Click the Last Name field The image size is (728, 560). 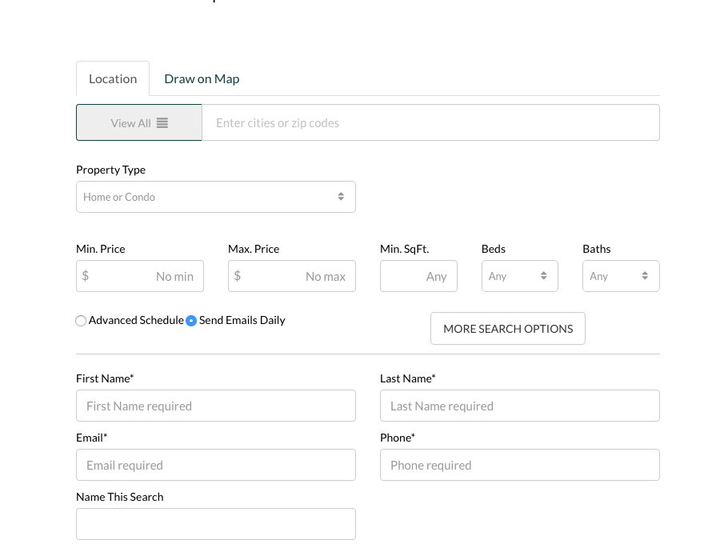pyautogui.click(x=520, y=406)
